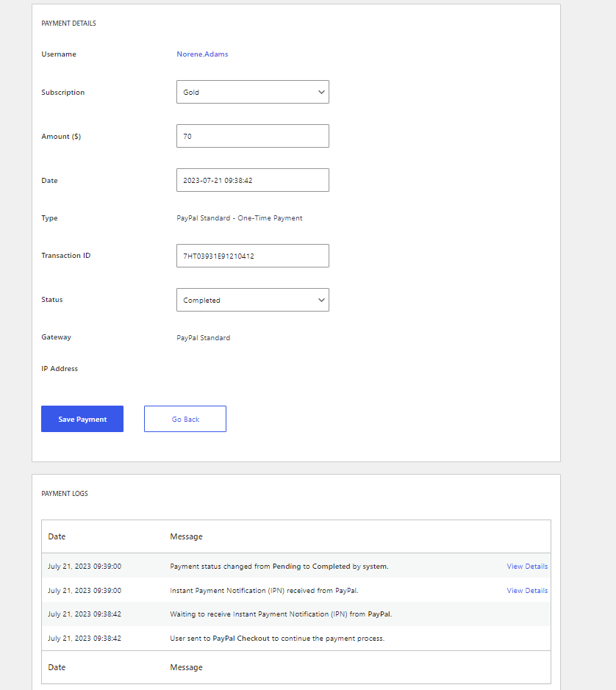Click the Message footer label of logs table
This screenshot has height=690, width=616.
click(186, 667)
